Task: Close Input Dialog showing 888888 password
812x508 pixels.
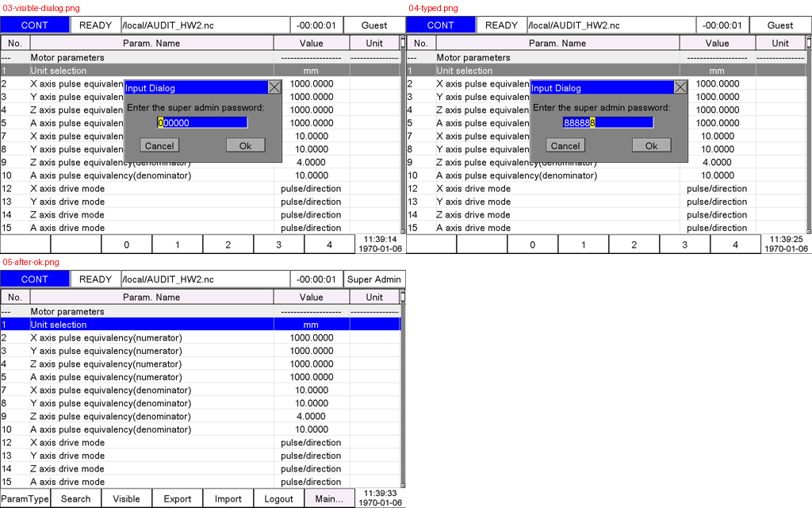Action: point(680,87)
